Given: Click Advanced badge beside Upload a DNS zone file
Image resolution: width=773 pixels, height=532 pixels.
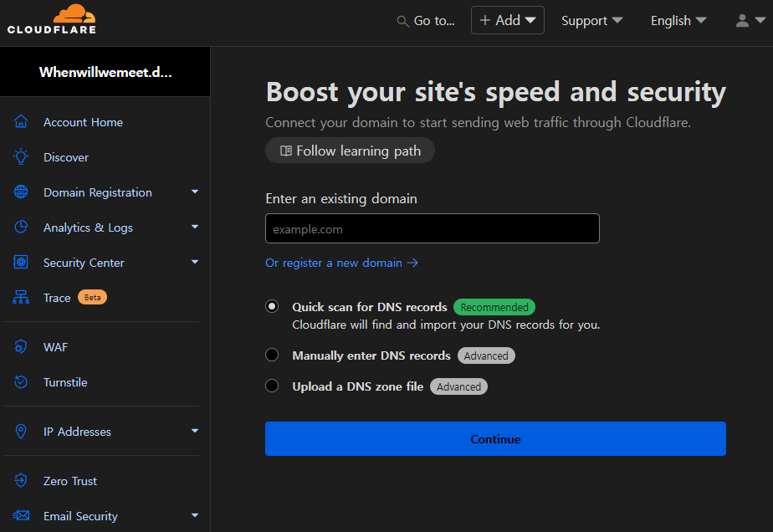Looking at the screenshot, I should tap(458, 386).
